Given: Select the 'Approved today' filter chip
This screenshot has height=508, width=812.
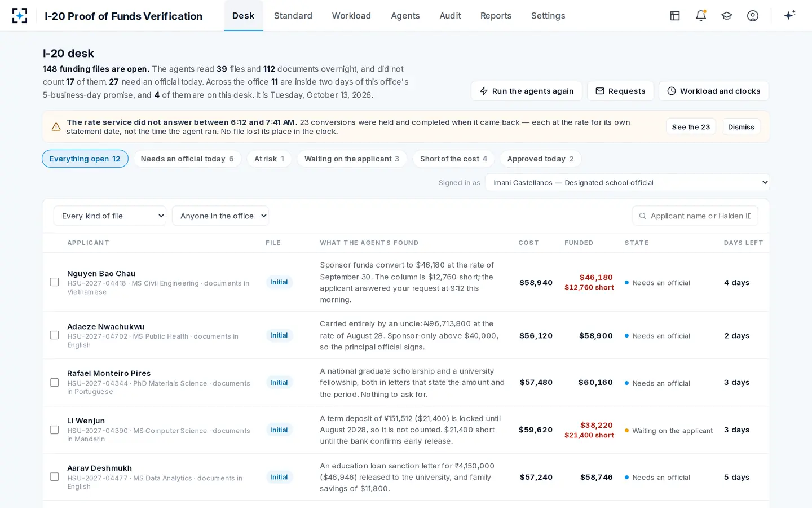Looking at the screenshot, I should [540, 159].
